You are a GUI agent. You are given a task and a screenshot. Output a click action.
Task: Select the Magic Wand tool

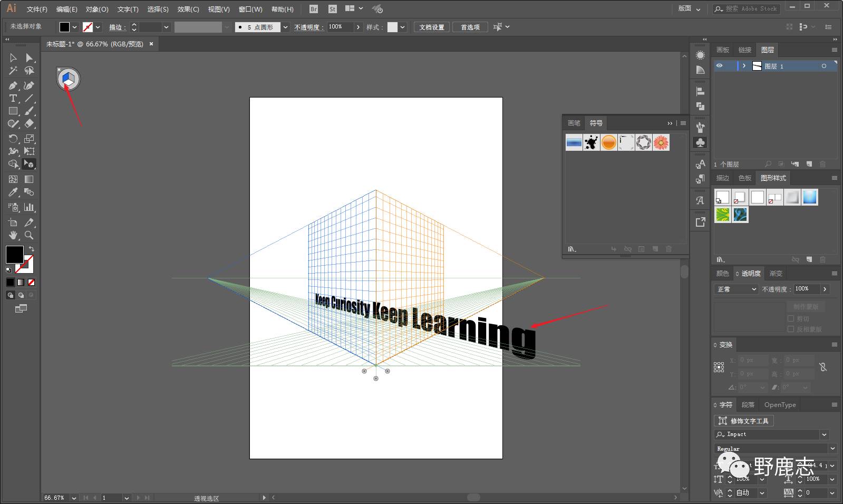pos(13,71)
